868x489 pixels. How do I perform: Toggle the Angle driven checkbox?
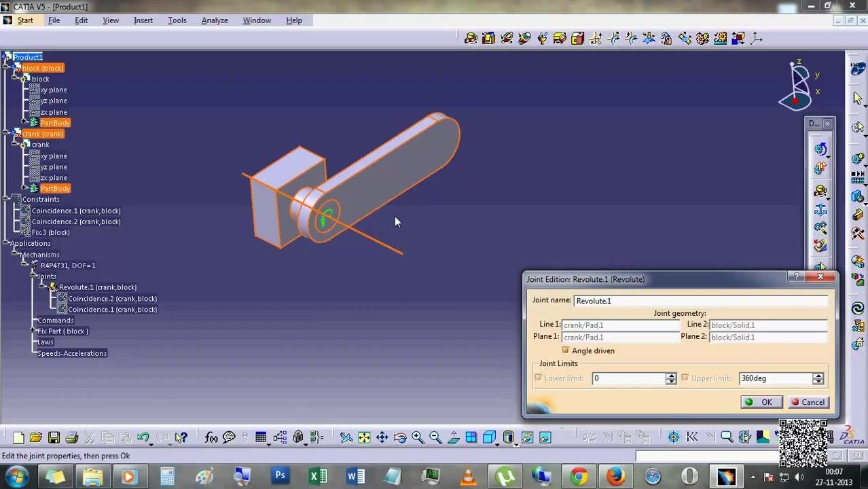click(565, 350)
